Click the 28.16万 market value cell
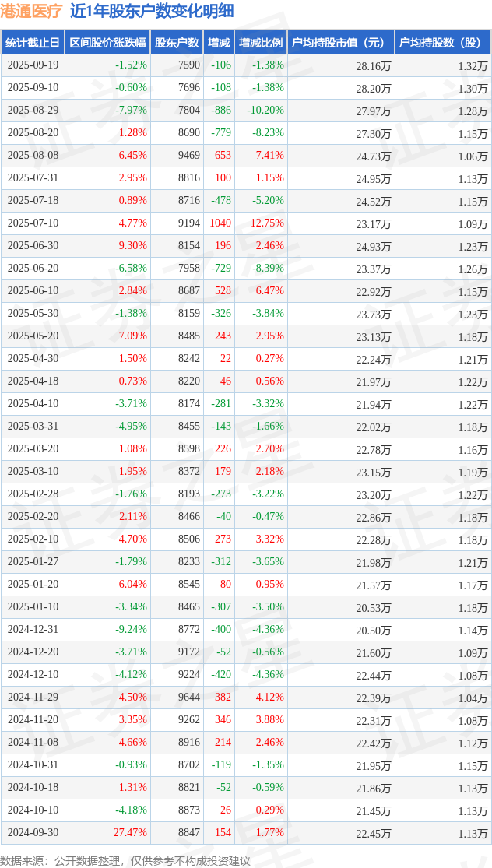 pyautogui.click(x=373, y=66)
